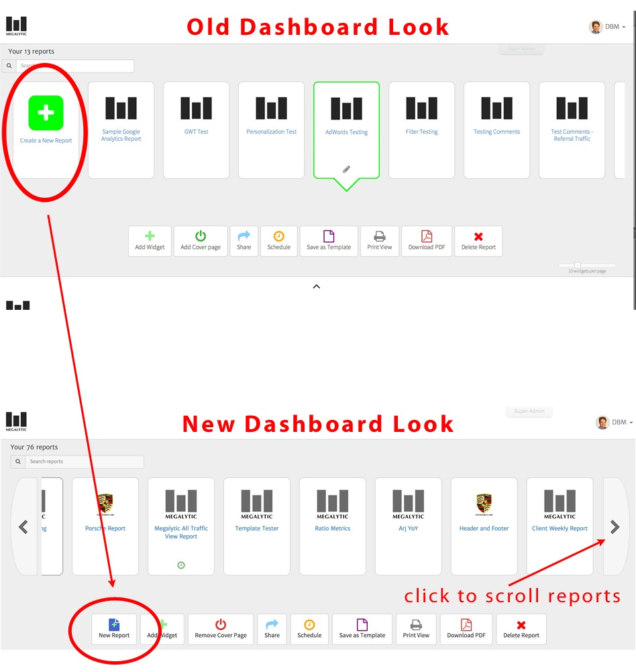Viewport: 636px width, 672px height.
Task: Click the green Create a New Report plus icon
Action: (x=46, y=113)
